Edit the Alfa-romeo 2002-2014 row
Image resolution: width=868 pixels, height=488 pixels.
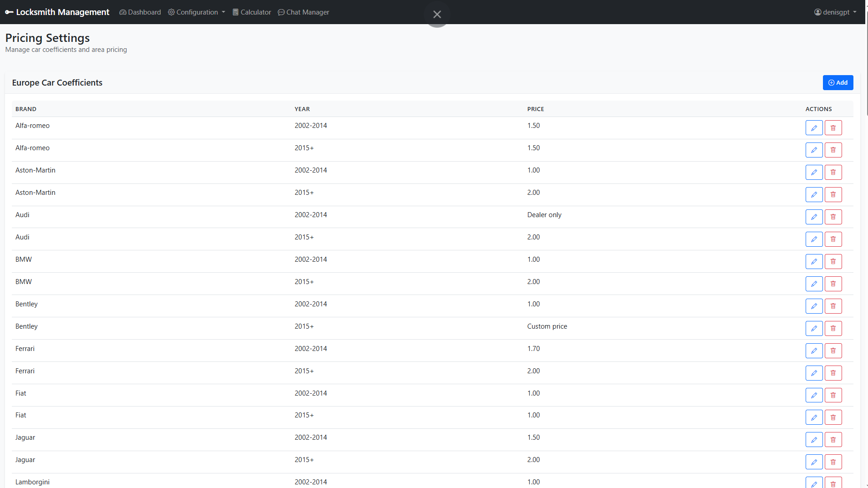click(814, 128)
